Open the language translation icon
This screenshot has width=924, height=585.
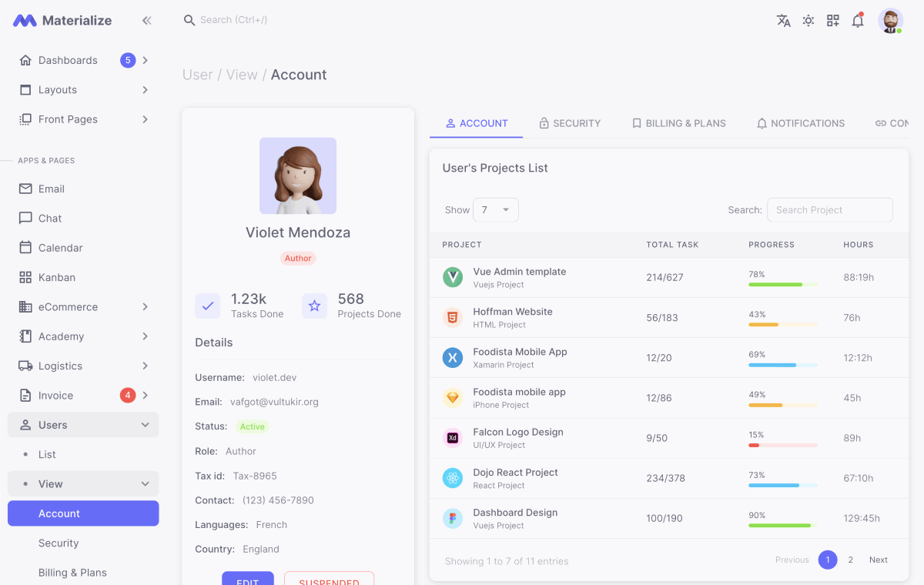coord(783,21)
